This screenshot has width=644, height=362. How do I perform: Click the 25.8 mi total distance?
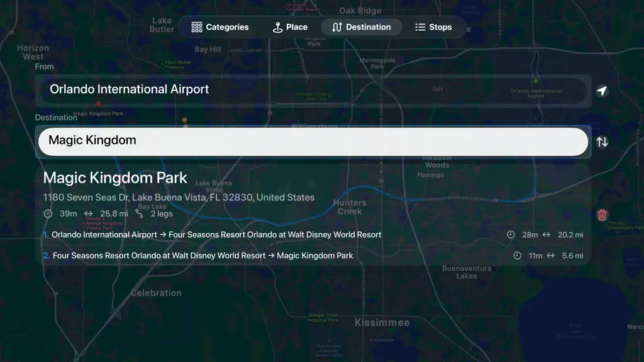(x=114, y=214)
